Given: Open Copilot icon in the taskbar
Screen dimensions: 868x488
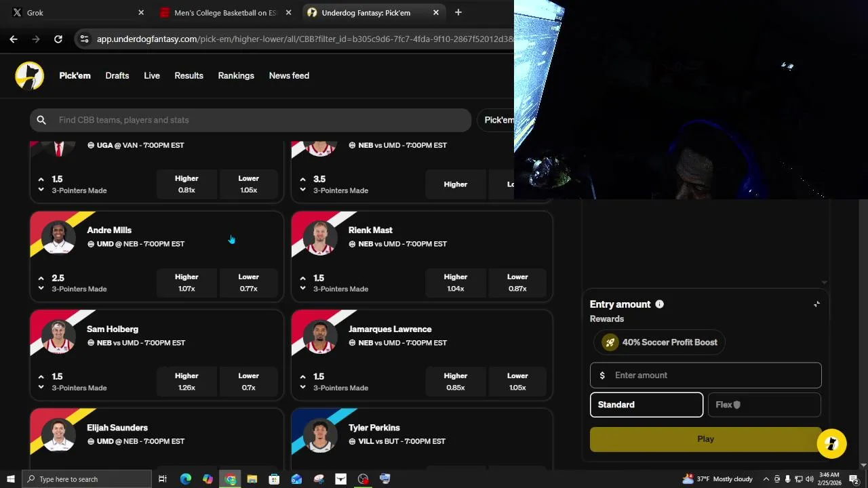Looking at the screenshot, I should pyautogui.click(x=208, y=479).
